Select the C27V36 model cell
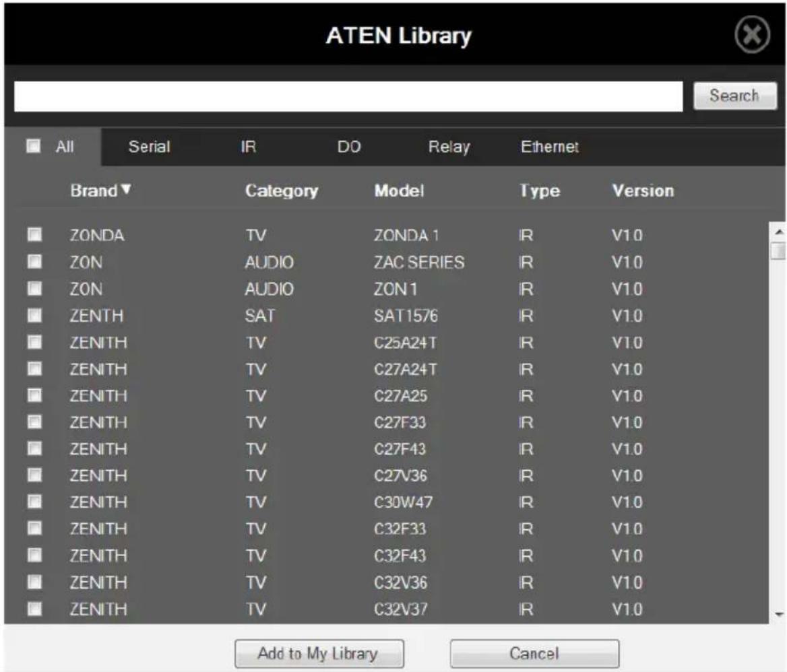Screen dimensions: 787x672 pyautogui.click(x=400, y=476)
